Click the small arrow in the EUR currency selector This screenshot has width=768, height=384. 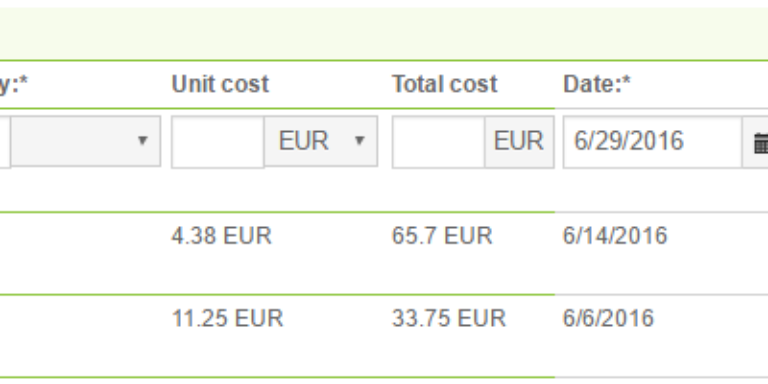(359, 141)
